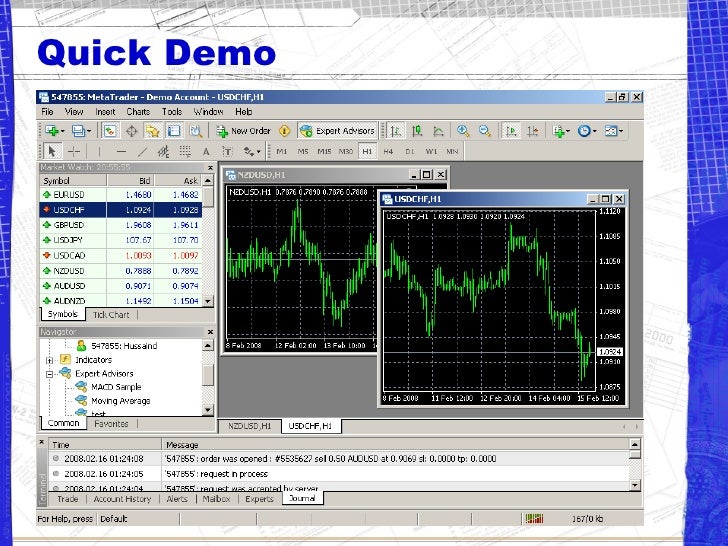Select the H4 timeframe button
This screenshot has width=728, height=546.
click(387, 151)
